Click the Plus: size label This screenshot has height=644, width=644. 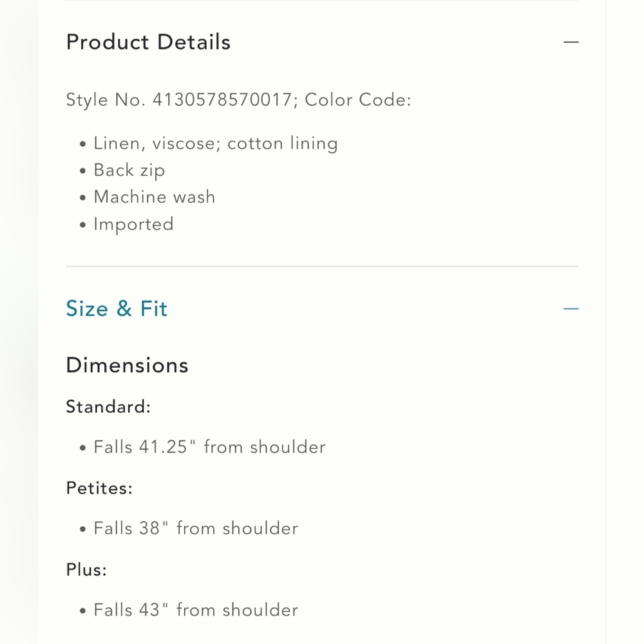tap(86, 570)
